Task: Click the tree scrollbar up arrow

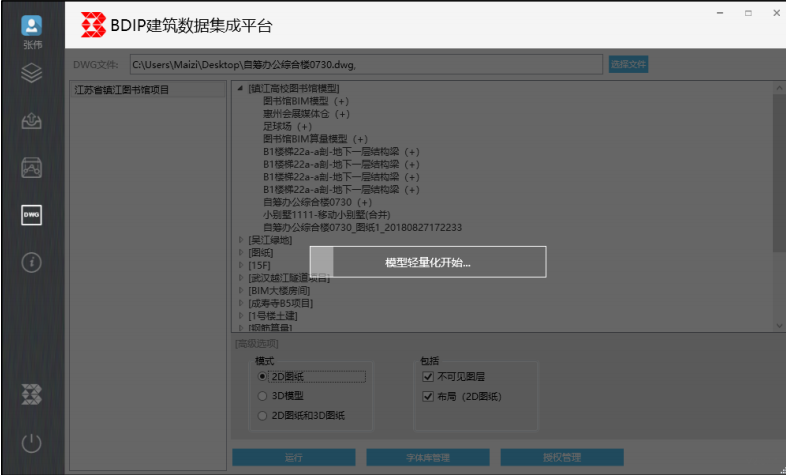Action: [x=779, y=88]
